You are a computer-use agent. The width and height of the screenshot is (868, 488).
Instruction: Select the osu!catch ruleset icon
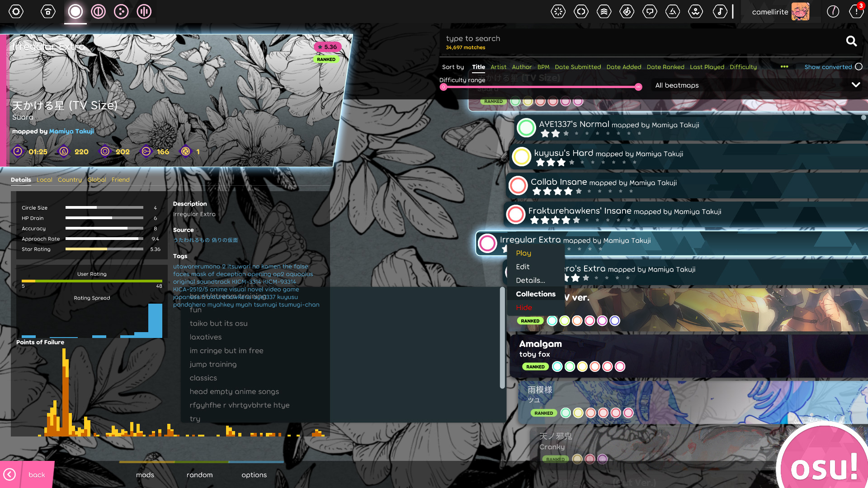tap(121, 11)
